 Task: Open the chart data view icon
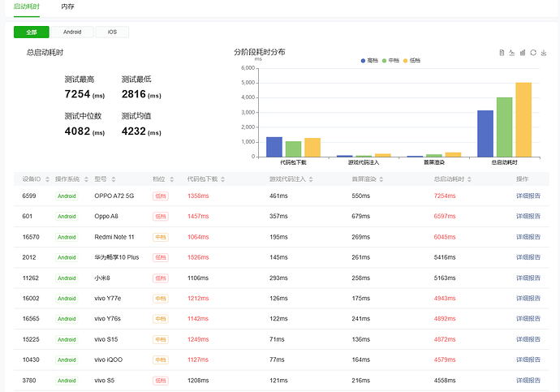[x=502, y=53]
